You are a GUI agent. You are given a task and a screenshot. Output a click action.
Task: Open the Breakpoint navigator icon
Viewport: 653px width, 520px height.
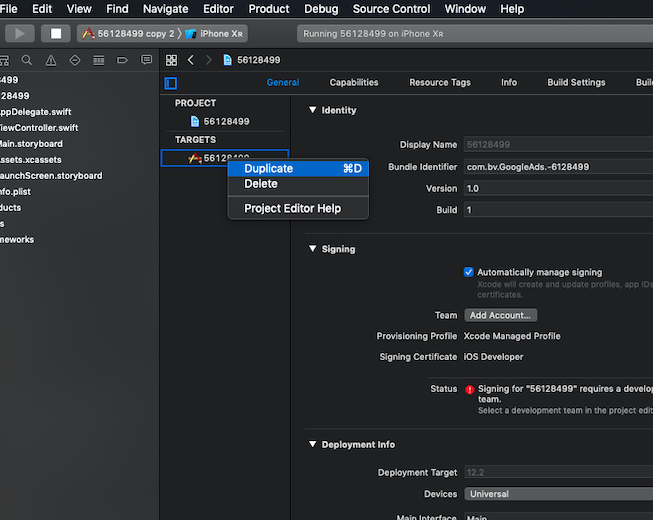(x=122, y=60)
